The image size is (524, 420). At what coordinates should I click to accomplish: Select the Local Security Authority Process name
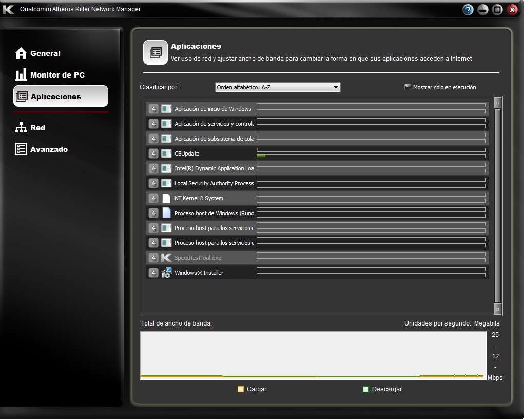point(214,183)
